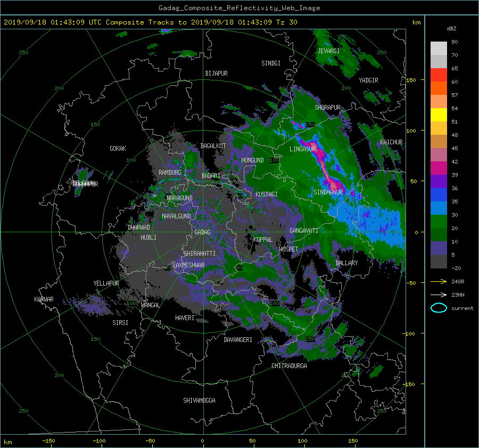
Task: Click the DHARWAD city label
Action: click(138, 227)
